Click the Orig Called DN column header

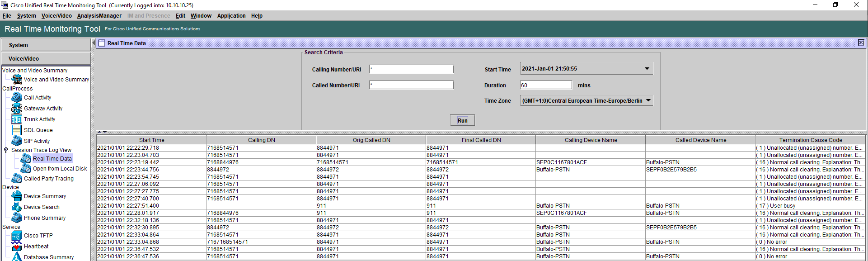tap(371, 140)
